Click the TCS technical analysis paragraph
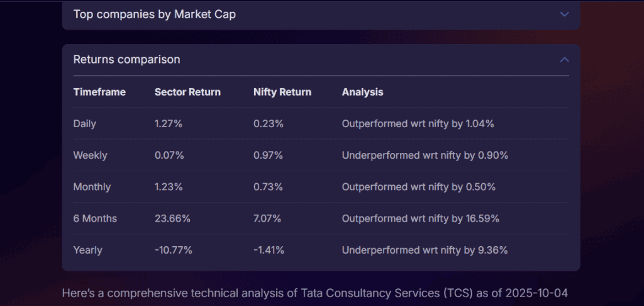 (319, 293)
